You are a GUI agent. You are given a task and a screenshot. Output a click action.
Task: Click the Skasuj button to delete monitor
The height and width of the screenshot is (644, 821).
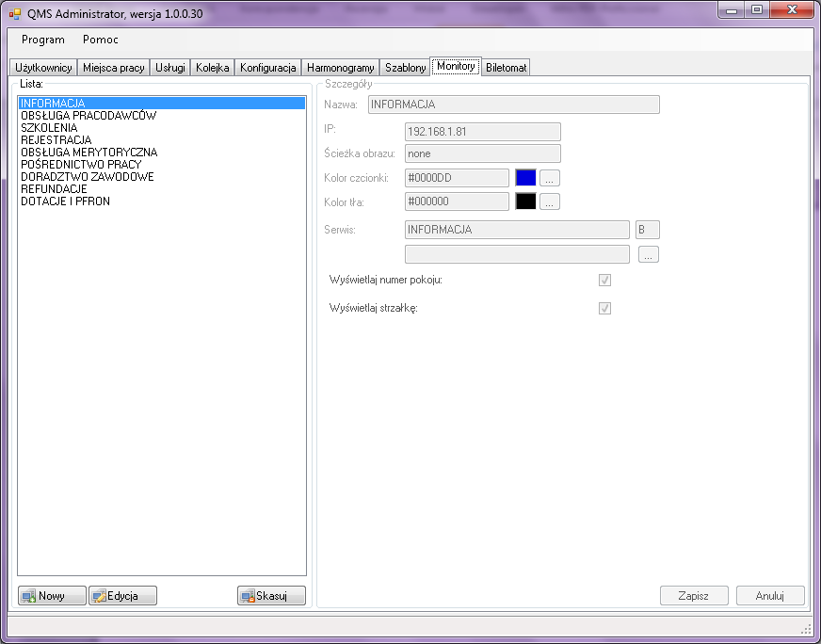[x=271, y=596]
